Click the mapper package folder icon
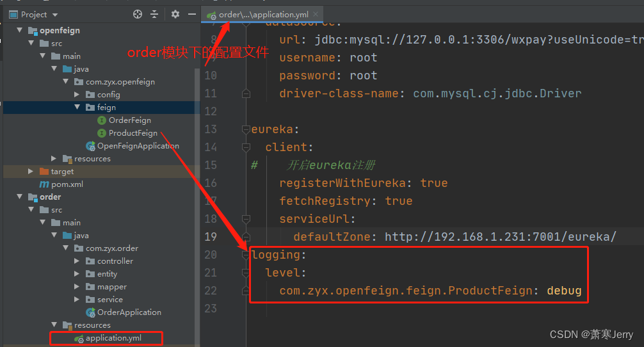The width and height of the screenshot is (644, 347). click(90, 286)
